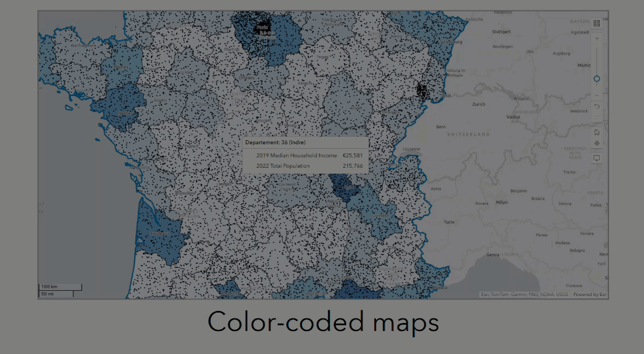Zoom out using the minus icon
Screen dimensions: 644x354
click(597, 95)
